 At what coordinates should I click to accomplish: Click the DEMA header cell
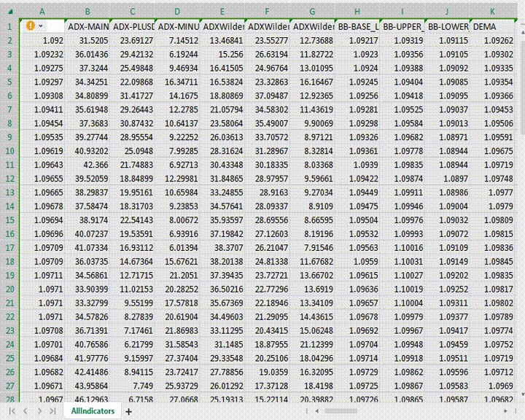[492, 26]
